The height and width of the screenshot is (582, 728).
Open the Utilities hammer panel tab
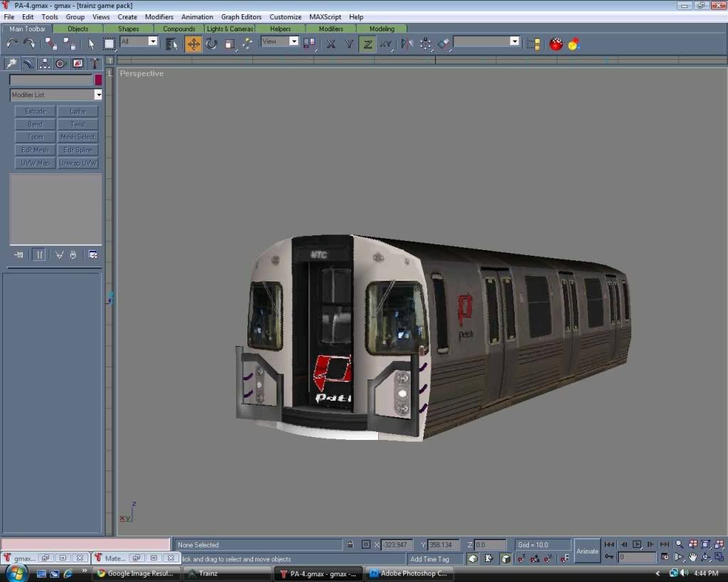tap(95, 63)
